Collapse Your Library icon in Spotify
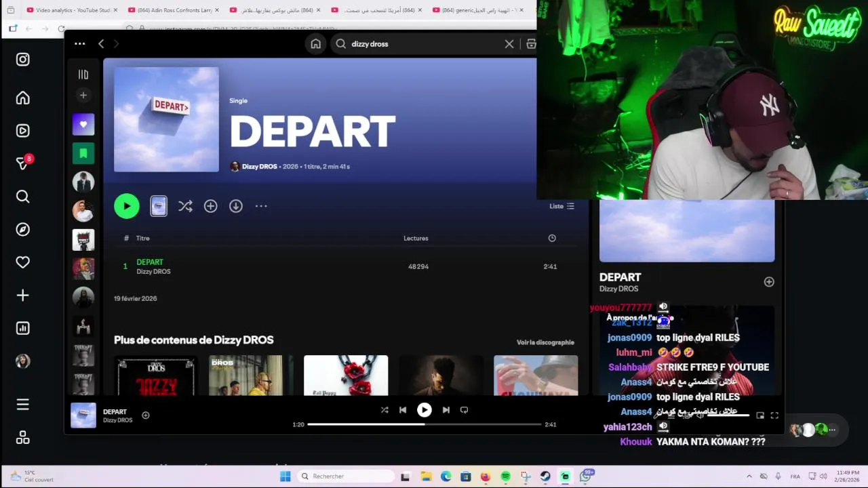 [x=83, y=75]
